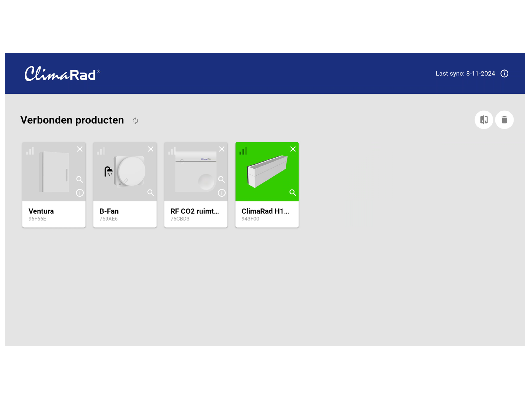532x399 pixels.
Task: Click the trash delete button
Action: point(504,120)
